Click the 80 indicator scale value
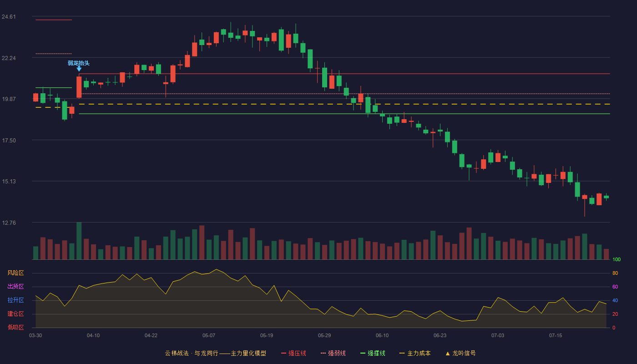Viewport: 637px width, 364px height. point(615,273)
